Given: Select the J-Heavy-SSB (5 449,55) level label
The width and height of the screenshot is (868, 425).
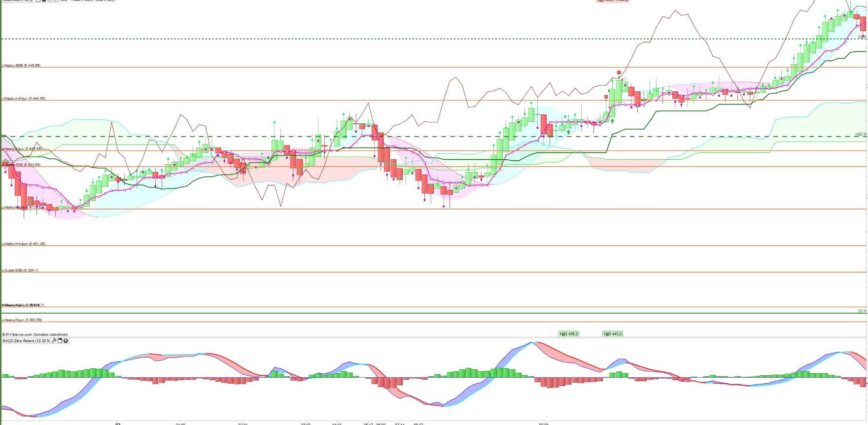Looking at the screenshot, I should click(x=21, y=65).
